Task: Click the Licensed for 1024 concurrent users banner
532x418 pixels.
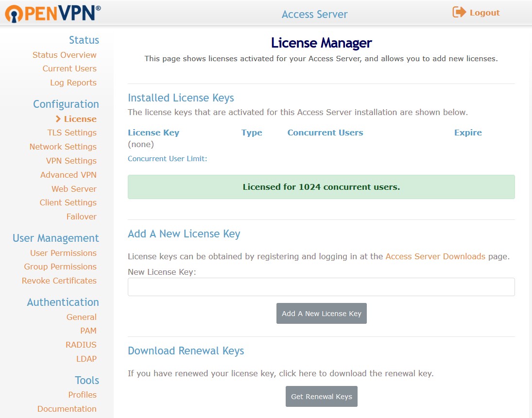Action: click(x=321, y=187)
